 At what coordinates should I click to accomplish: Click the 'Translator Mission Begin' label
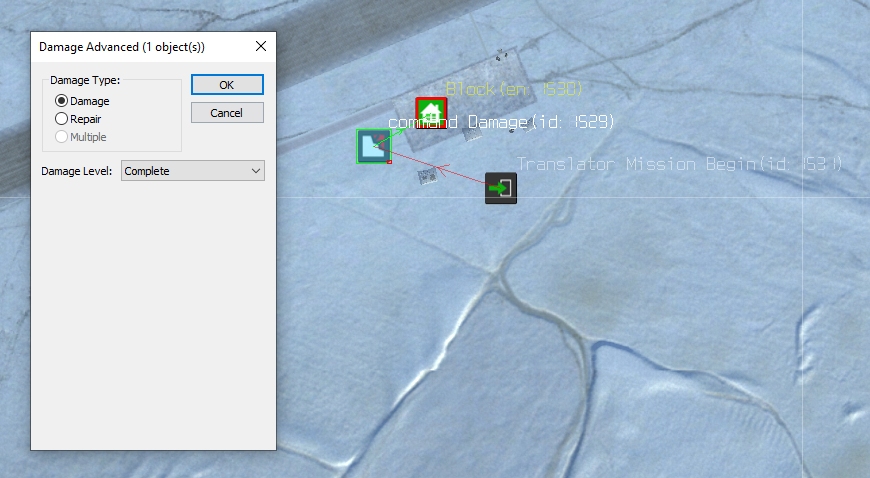[679, 164]
